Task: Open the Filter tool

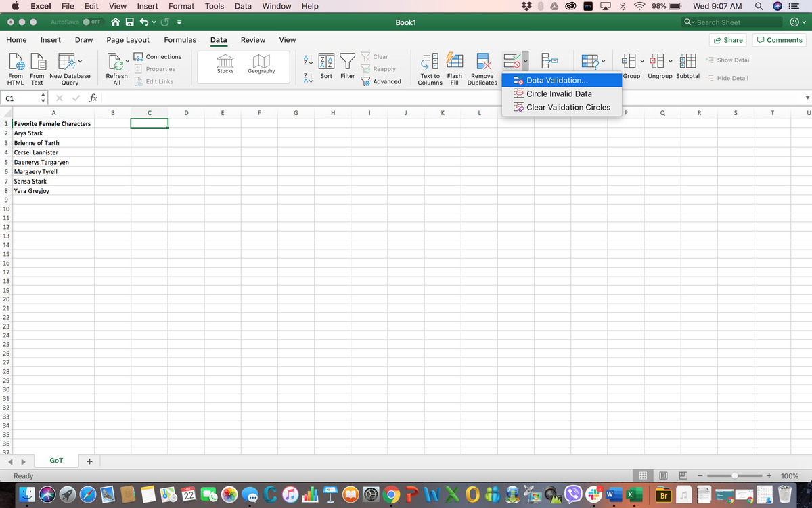Action: click(x=347, y=65)
